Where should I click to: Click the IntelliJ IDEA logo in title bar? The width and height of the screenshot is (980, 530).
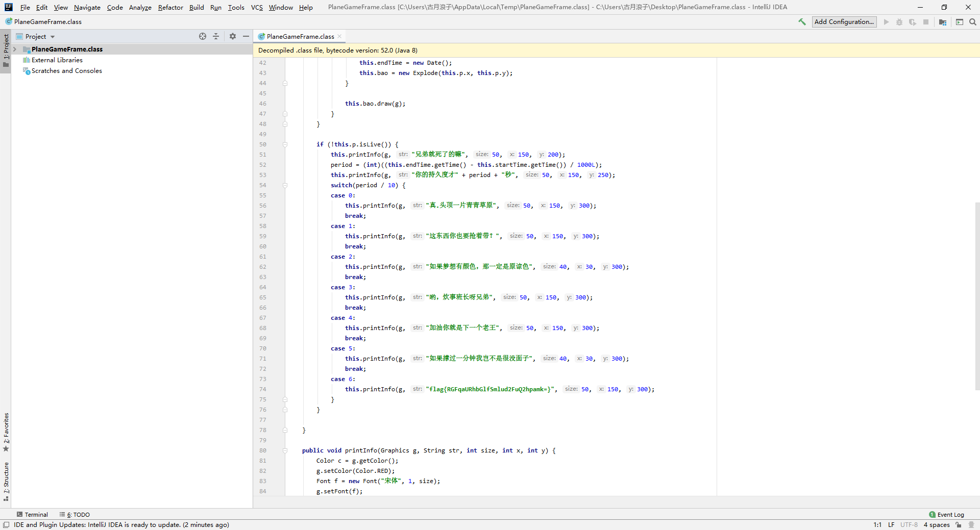click(8, 7)
